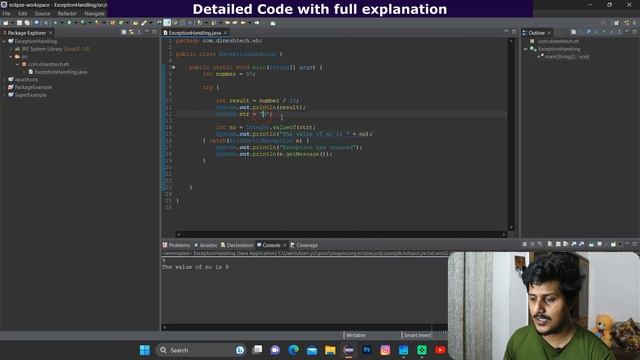640x360 pixels.
Task: Click the Open Type toolbar icon
Action: pyautogui.click(x=135, y=23)
